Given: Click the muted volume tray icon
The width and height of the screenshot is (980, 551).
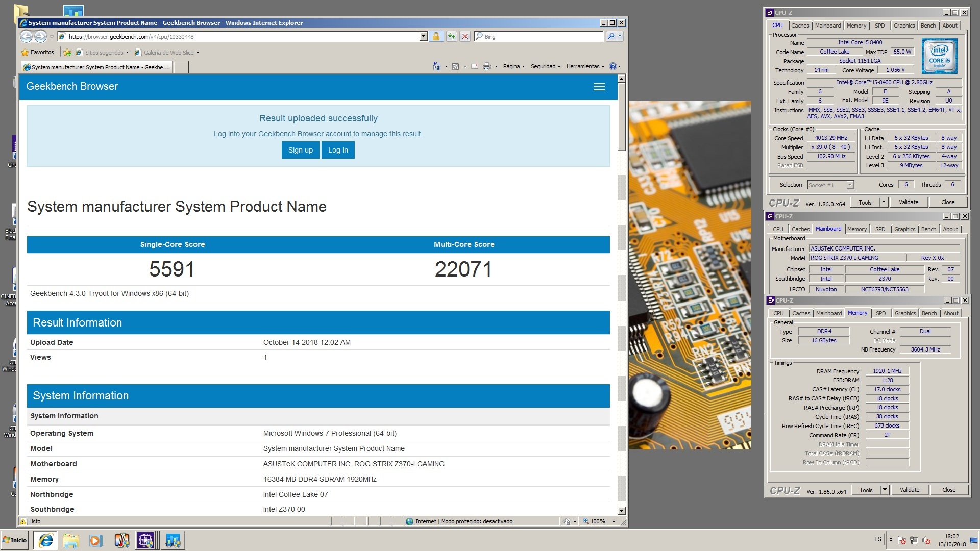Looking at the screenshot, I should 926,540.
